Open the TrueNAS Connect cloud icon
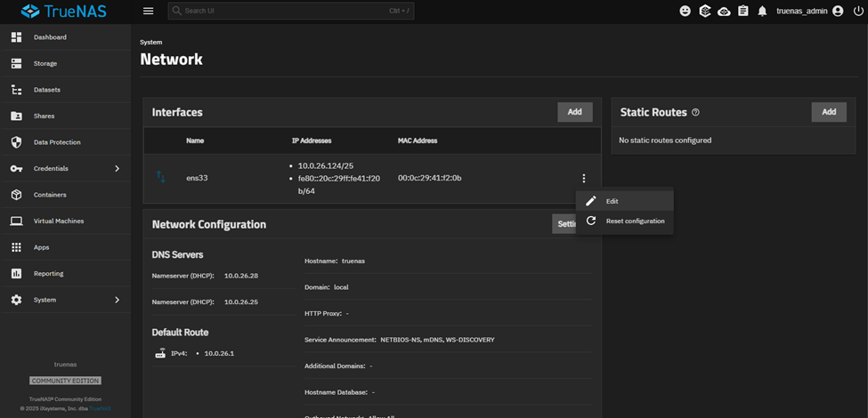This screenshot has width=868, height=418. coord(724,12)
